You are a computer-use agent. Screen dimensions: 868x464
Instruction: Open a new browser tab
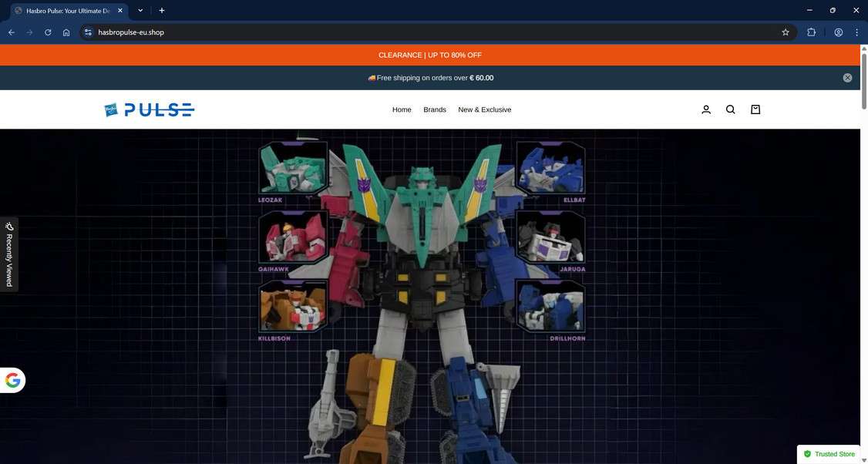click(162, 11)
